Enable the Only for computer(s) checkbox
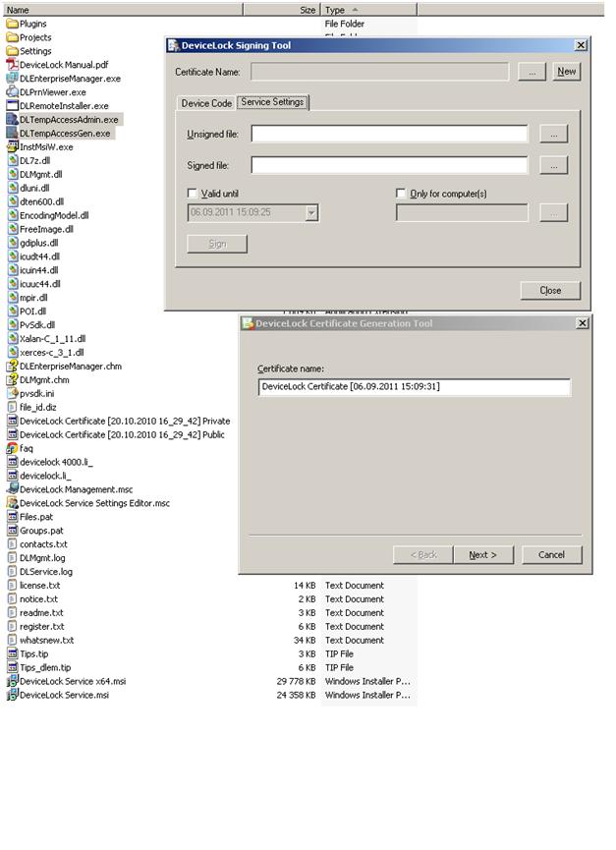 (x=401, y=194)
